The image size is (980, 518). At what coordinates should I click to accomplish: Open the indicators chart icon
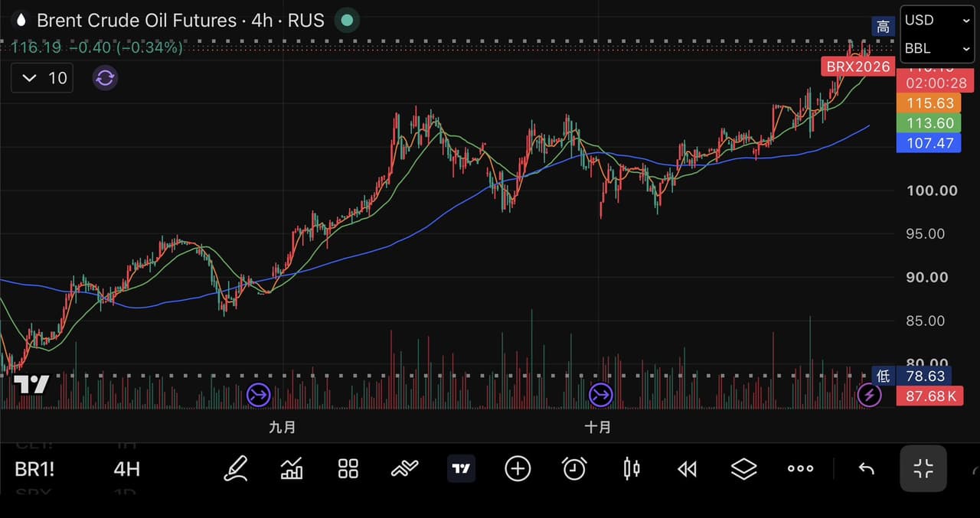[292, 468]
